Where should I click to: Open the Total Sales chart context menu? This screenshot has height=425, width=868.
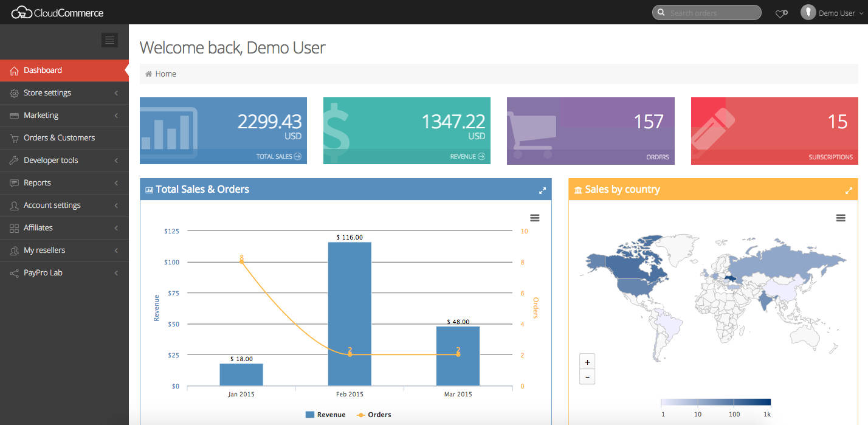[x=534, y=218]
